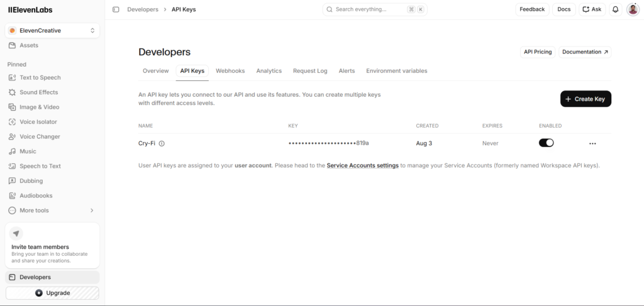Open API Pricing
This screenshot has height=306, width=644.
click(538, 52)
